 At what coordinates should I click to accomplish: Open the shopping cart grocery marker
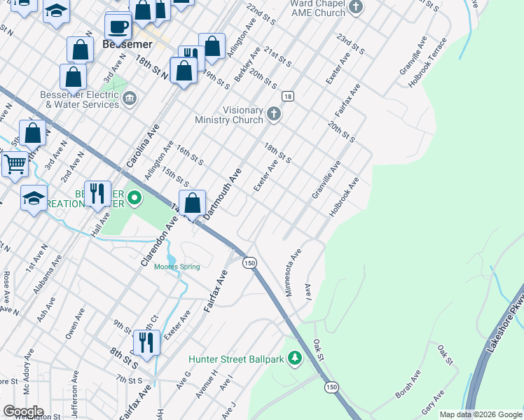pyautogui.click(x=15, y=165)
